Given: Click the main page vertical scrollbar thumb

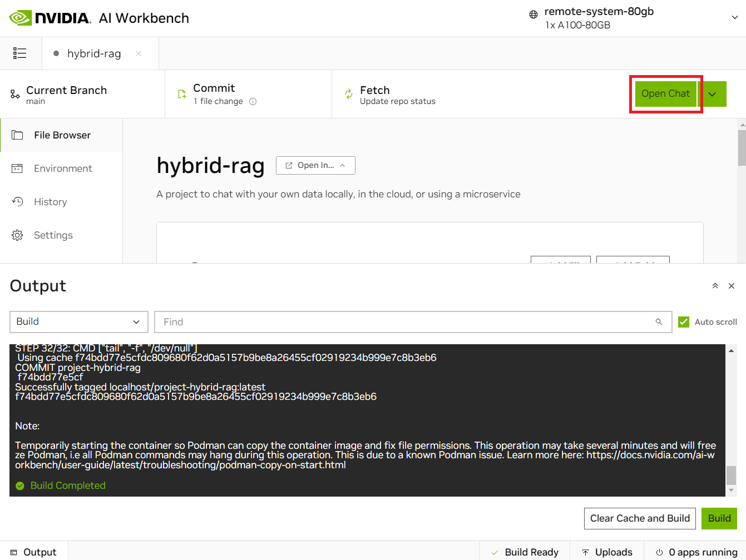Looking at the screenshot, I should pos(742,147).
